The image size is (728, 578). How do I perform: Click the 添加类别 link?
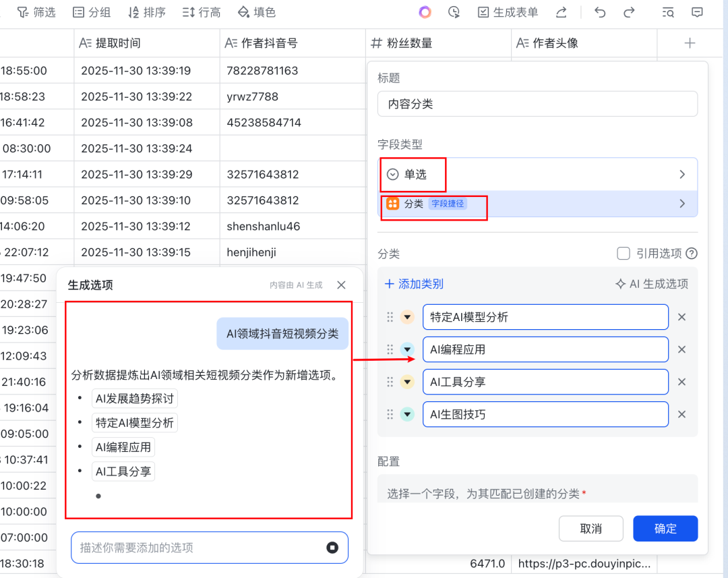[414, 284]
